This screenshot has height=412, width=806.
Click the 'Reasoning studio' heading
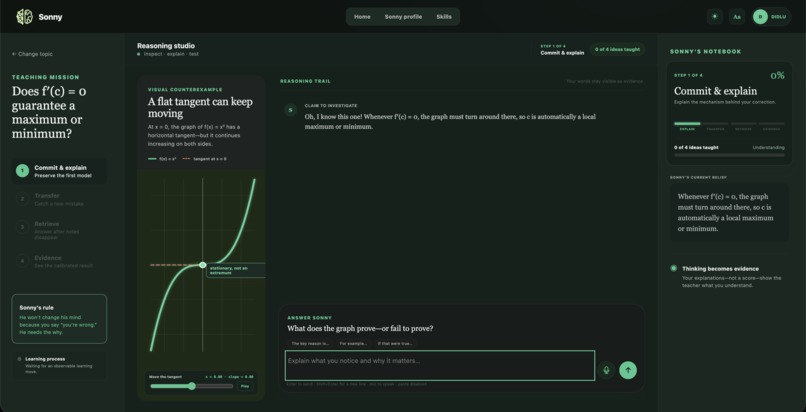[166, 46]
